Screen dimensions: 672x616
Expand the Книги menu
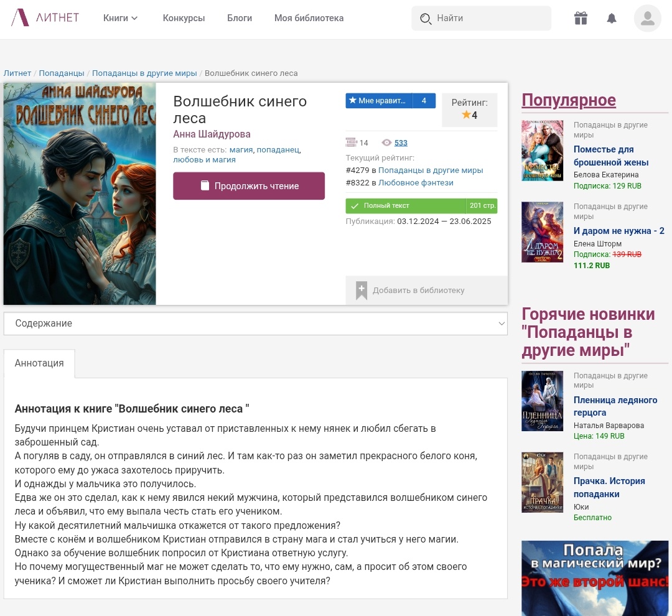(120, 18)
